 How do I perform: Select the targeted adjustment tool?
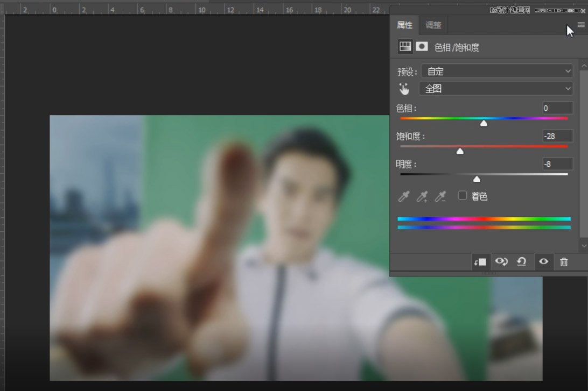click(404, 88)
